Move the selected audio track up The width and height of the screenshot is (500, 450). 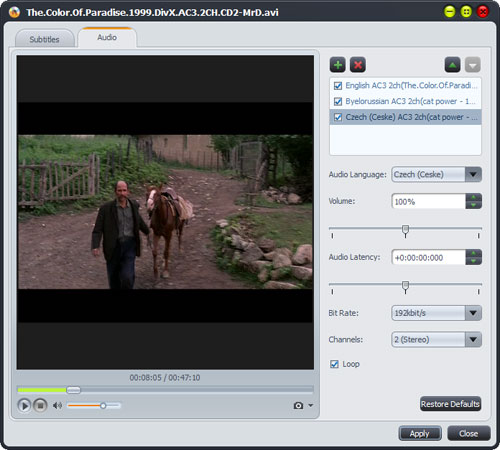pyautogui.click(x=452, y=65)
